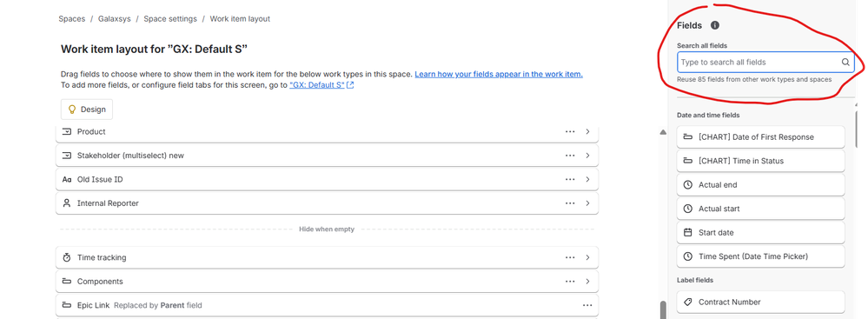Open more options for Components

point(570,282)
